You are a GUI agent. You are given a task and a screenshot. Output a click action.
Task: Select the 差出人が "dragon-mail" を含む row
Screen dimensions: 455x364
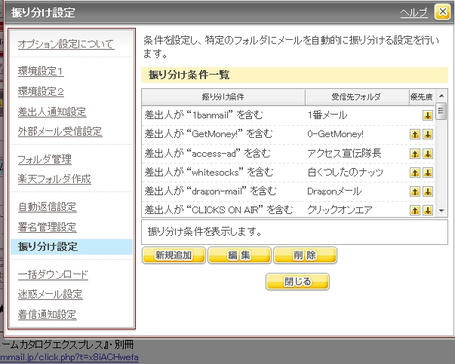288,191
